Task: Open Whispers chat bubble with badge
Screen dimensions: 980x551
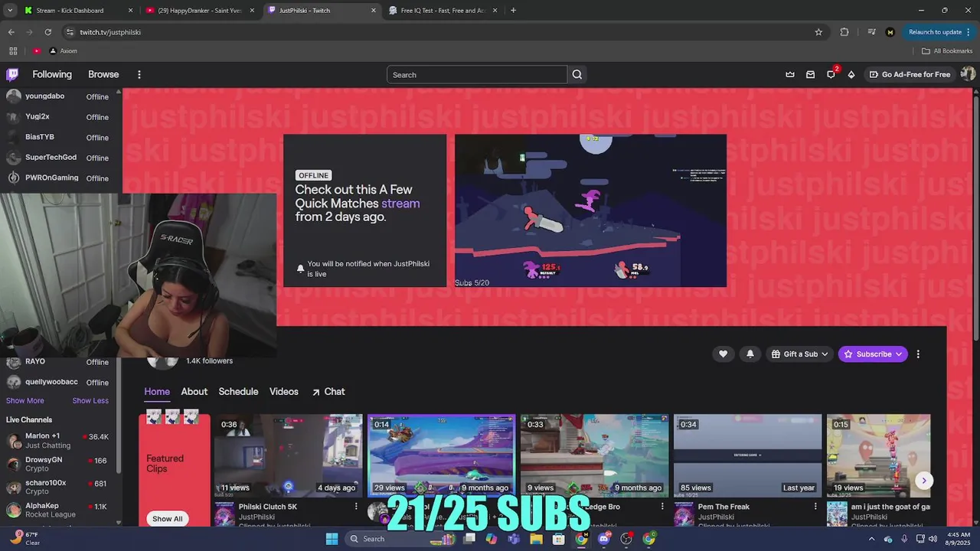Action: [831, 73]
